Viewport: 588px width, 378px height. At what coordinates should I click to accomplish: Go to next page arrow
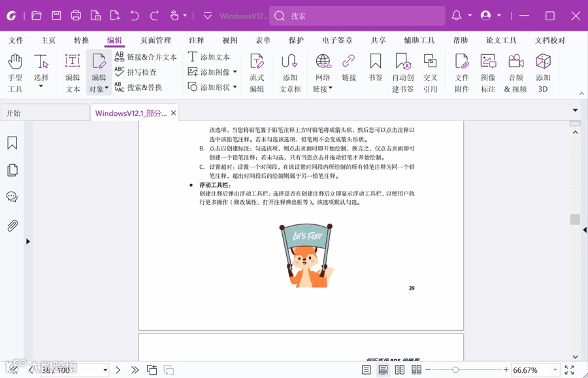[x=118, y=370]
